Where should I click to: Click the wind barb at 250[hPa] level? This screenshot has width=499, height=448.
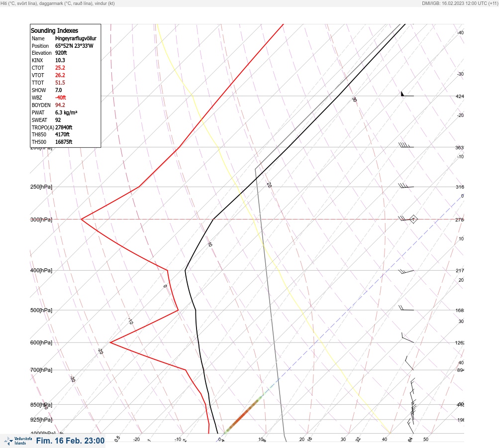pos(406,186)
